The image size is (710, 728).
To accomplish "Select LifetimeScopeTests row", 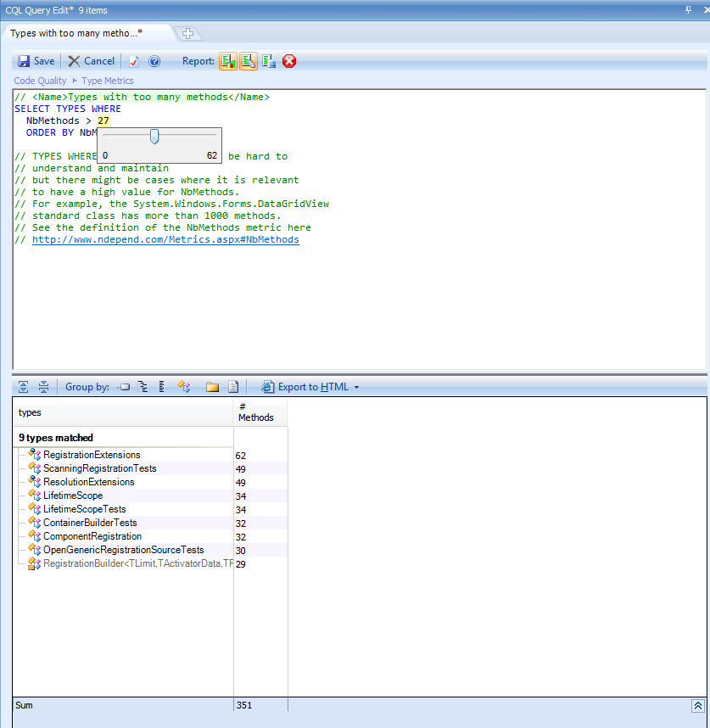I will [x=150, y=509].
